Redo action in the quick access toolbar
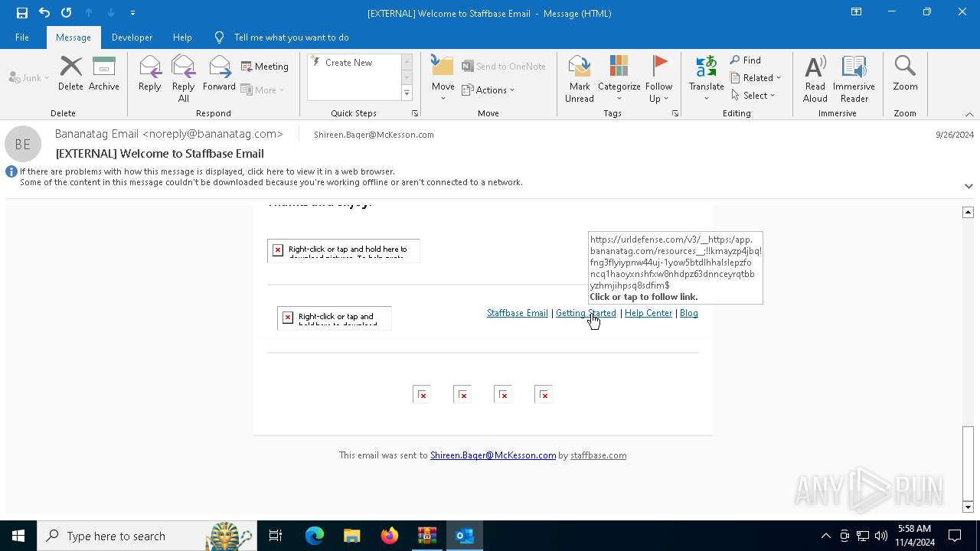The height and width of the screenshot is (551, 980). [67, 12]
